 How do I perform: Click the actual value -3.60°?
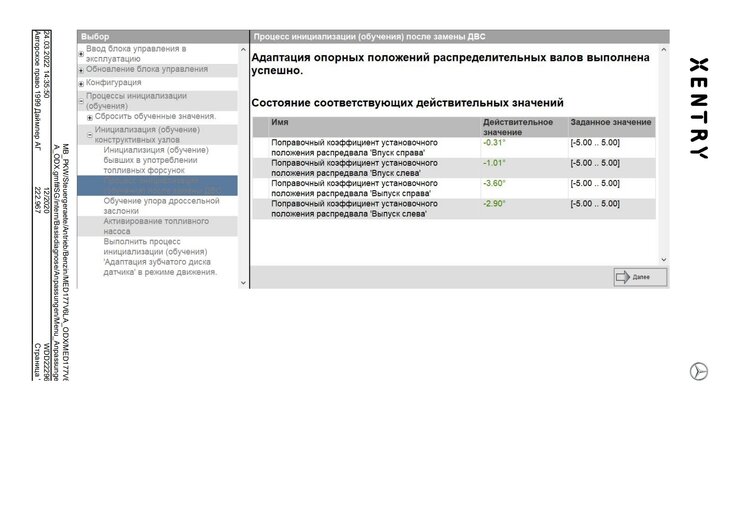(494, 183)
